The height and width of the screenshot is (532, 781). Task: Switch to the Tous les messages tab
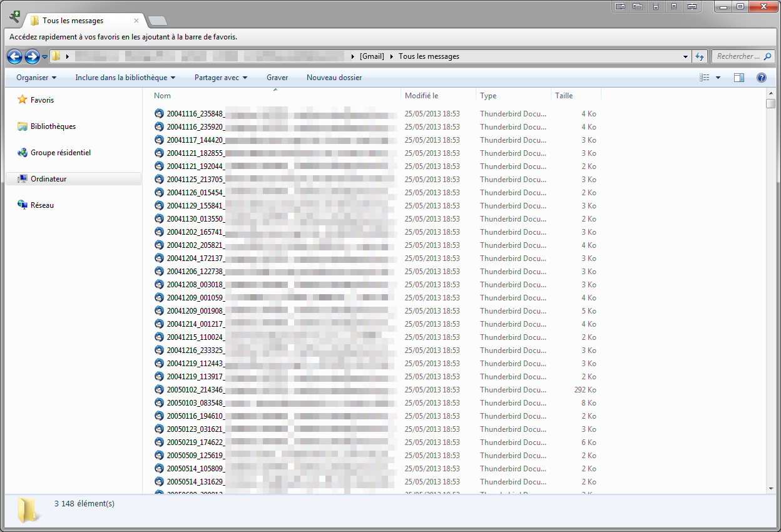[73, 21]
